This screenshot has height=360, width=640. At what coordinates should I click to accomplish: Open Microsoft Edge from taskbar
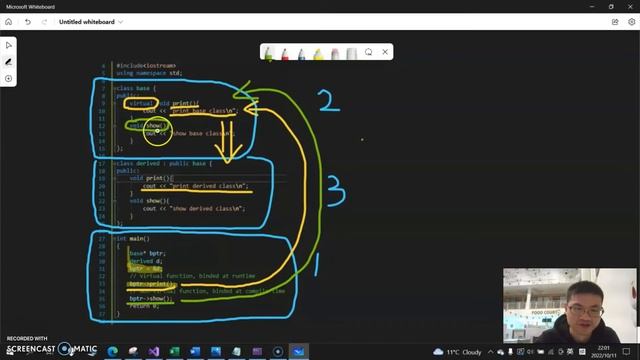[113, 351]
